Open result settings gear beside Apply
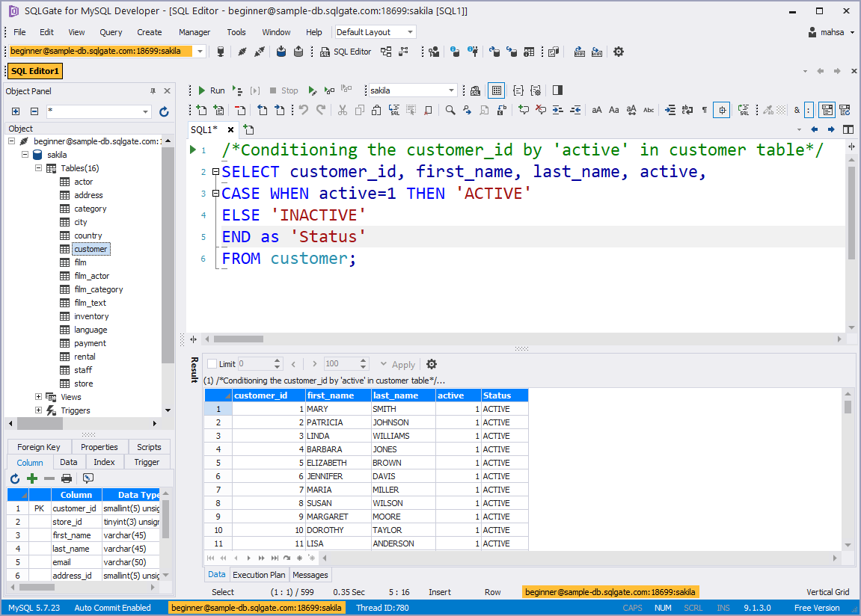 click(x=432, y=364)
